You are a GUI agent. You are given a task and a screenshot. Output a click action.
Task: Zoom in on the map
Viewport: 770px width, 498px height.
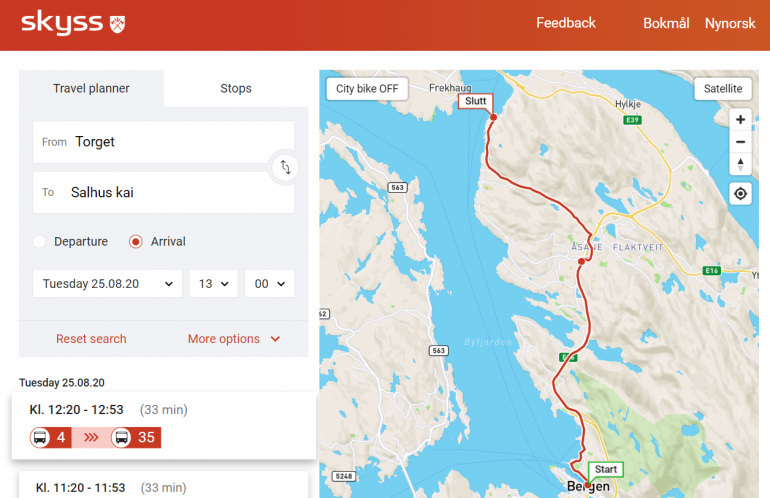click(740, 119)
